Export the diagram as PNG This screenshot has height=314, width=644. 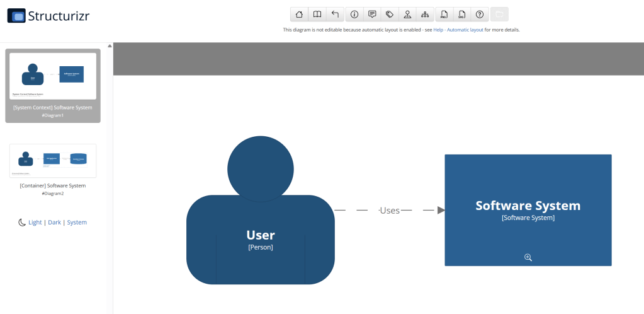[444, 15]
